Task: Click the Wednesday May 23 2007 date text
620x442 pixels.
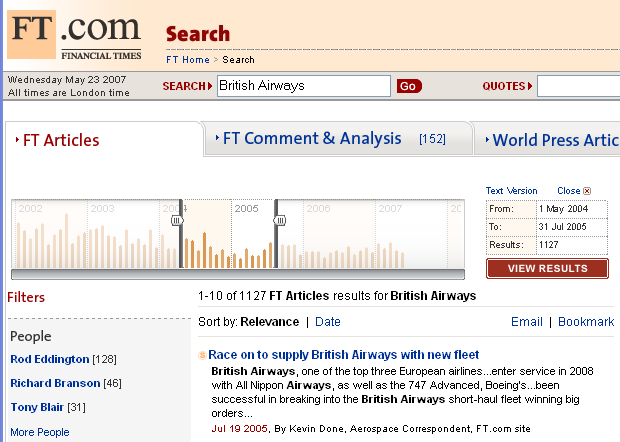Action: [67, 79]
